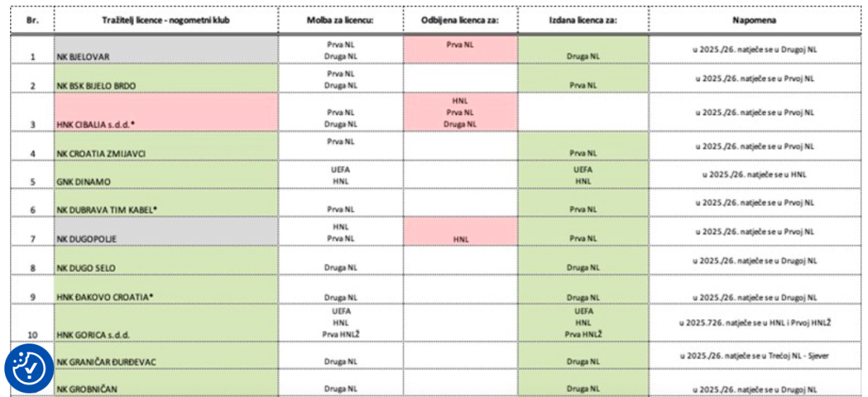868x397 pixels.
Task: Click the NK DUGO SELO cell
Action: click(166, 261)
